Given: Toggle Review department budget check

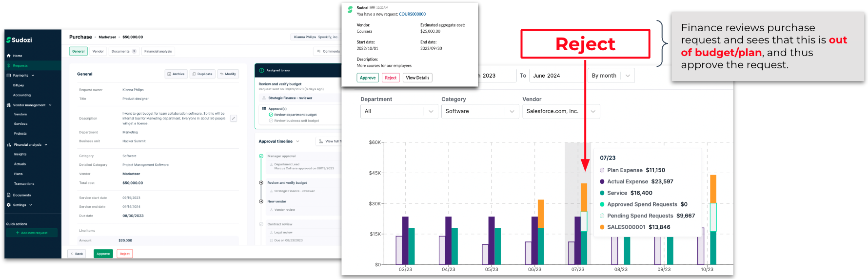Looking at the screenshot, I should 271,115.
